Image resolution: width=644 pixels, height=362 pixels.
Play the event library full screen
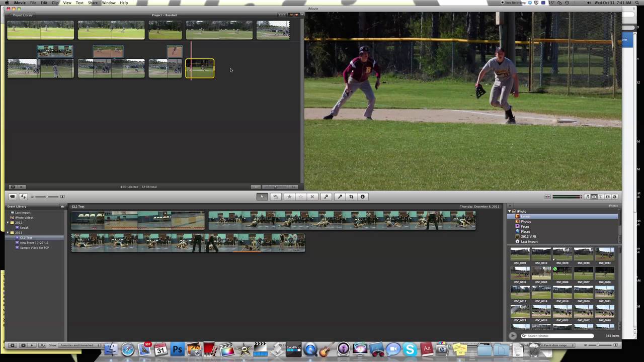(x=23, y=345)
